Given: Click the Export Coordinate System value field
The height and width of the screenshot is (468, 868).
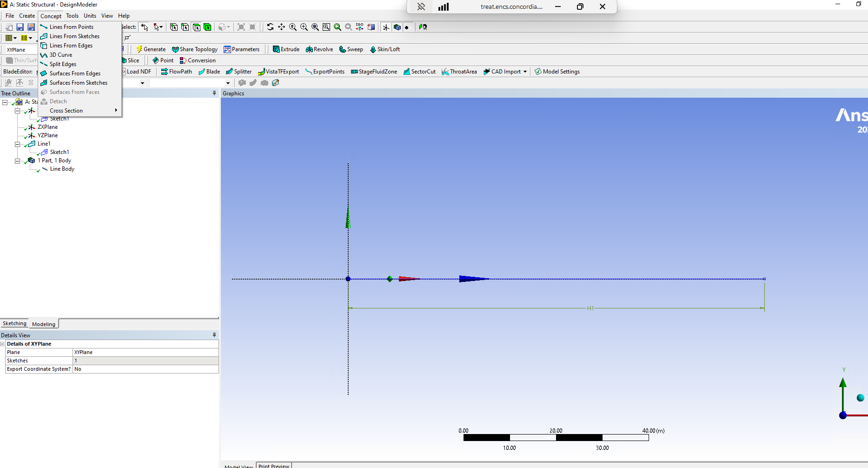Looking at the screenshot, I should [145, 369].
